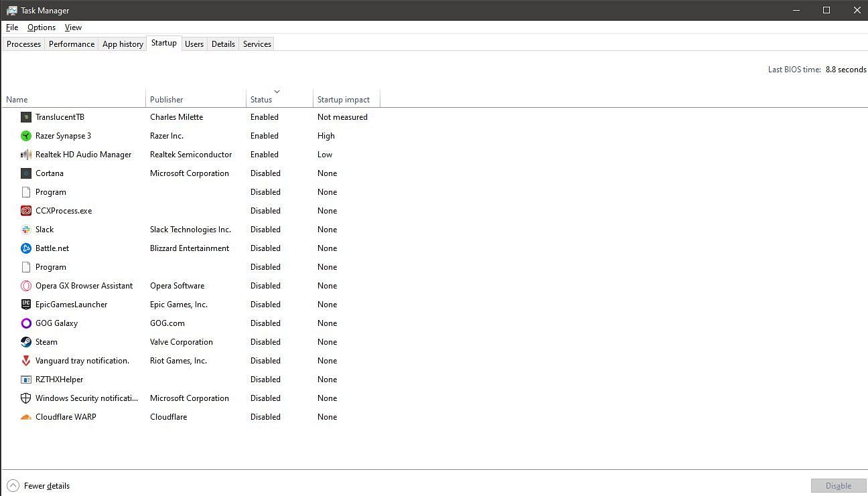This screenshot has height=496, width=868.
Task: Click the EpicGamesLauncher icon
Action: point(26,305)
